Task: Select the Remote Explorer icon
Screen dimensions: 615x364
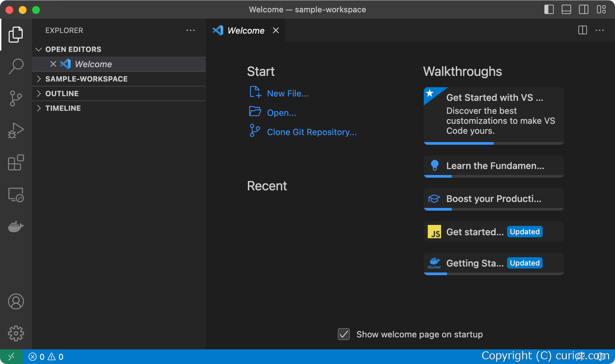Action: click(x=16, y=195)
